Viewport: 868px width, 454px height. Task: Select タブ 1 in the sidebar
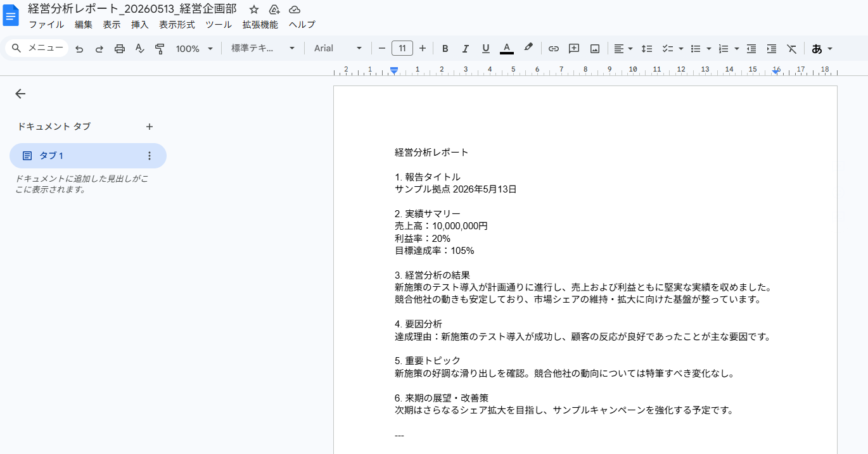pyautogui.click(x=88, y=156)
